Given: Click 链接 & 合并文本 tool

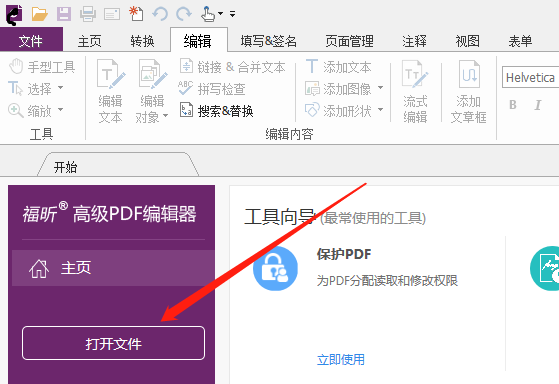Looking at the screenshot, I should click(x=232, y=67).
